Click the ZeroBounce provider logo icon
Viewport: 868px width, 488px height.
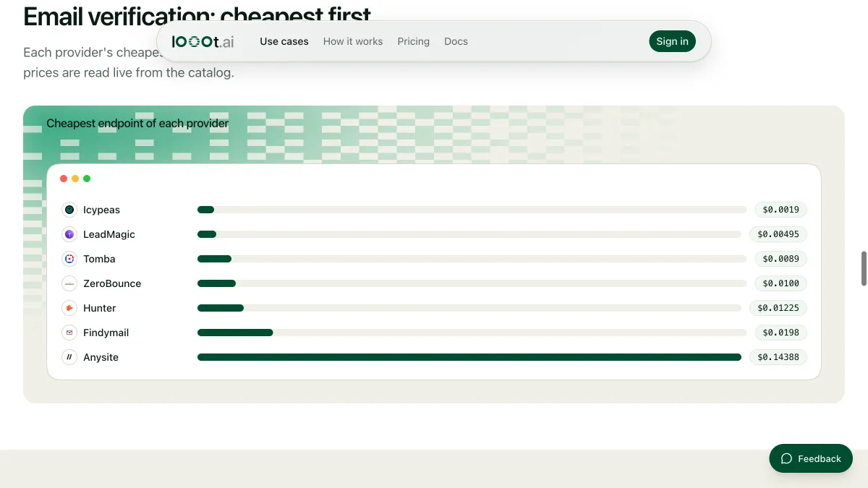(69, 283)
